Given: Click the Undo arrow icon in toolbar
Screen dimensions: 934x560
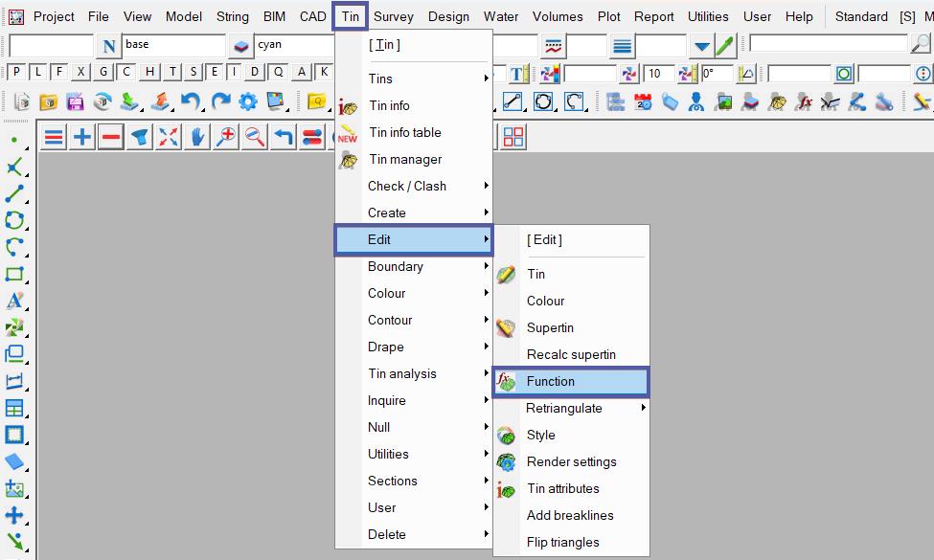Looking at the screenshot, I should (x=191, y=101).
